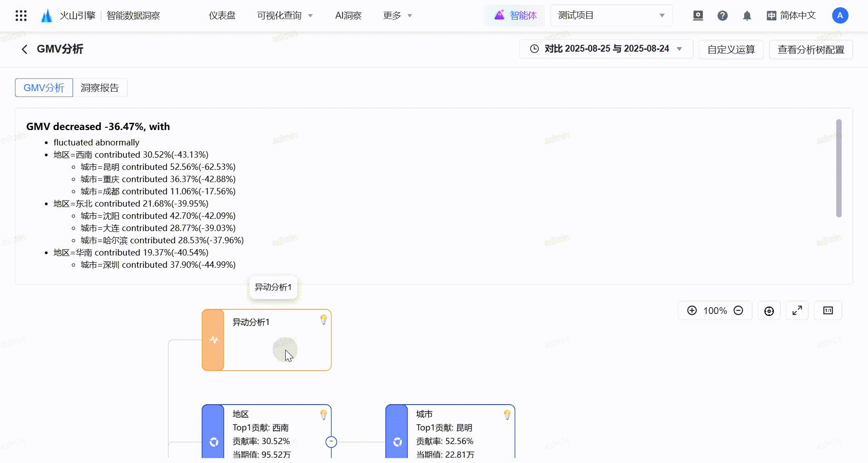The height and width of the screenshot is (463, 868).
Task: Click the blue icon on 地区 node
Action: click(214, 442)
